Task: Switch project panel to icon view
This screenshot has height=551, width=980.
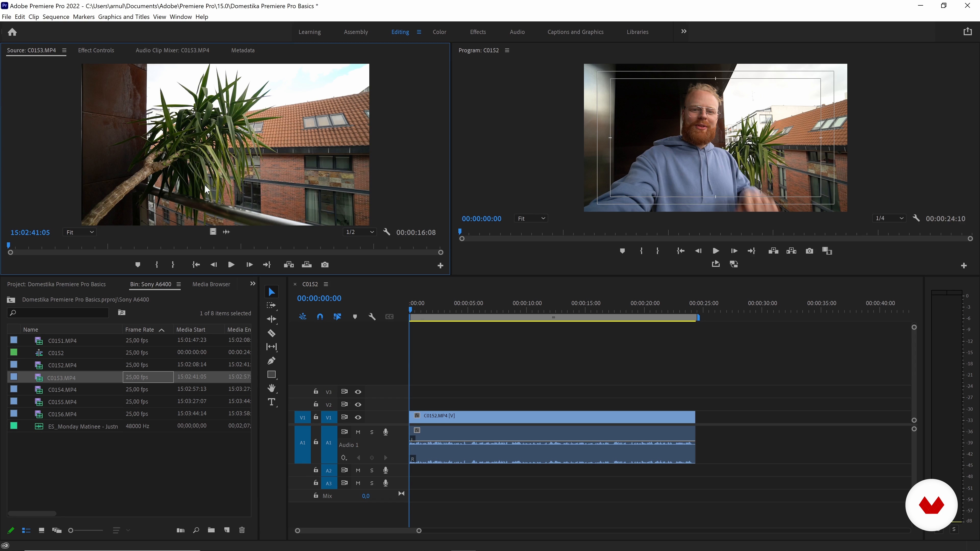Action: [x=41, y=531]
